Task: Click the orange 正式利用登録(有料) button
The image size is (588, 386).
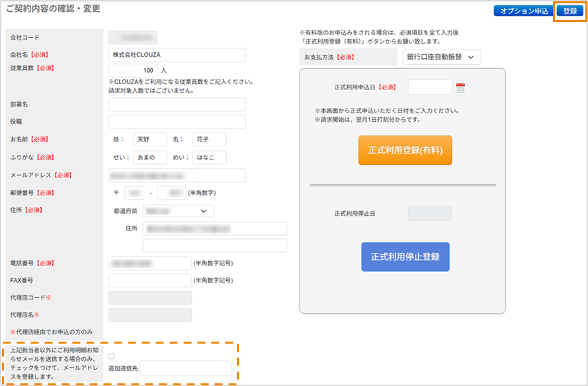Action: [x=405, y=150]
